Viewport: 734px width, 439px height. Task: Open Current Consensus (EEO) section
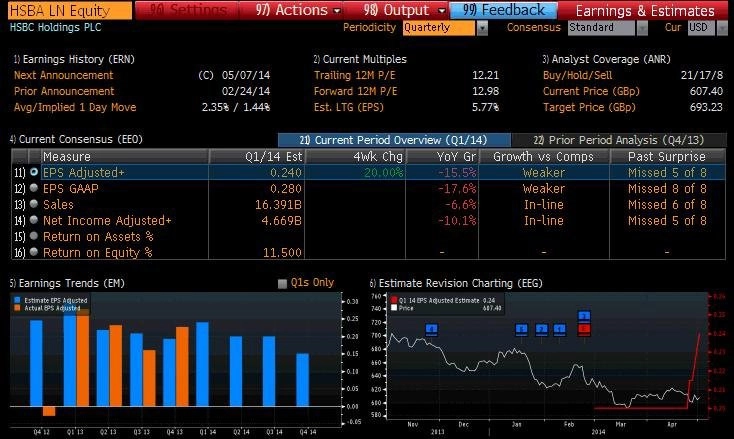pos(76,139)
